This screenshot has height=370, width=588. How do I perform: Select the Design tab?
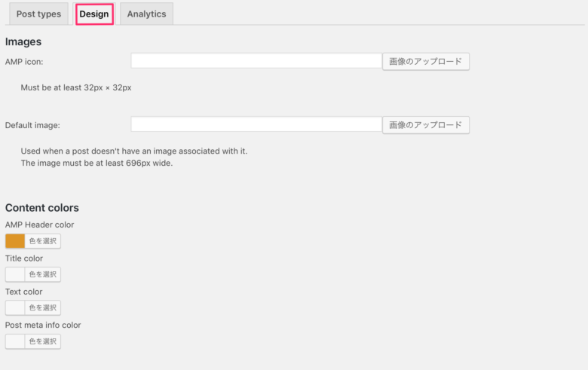click(94, 14)
